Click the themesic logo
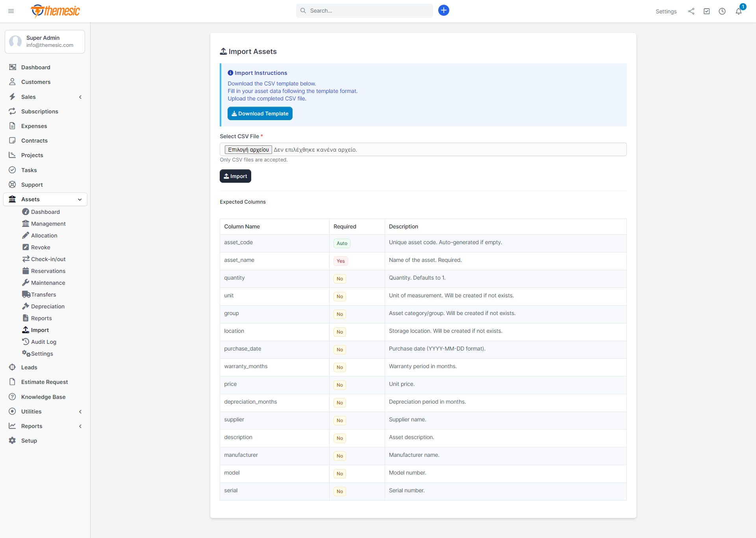The image size is (756, 538). tap(55, 11)
